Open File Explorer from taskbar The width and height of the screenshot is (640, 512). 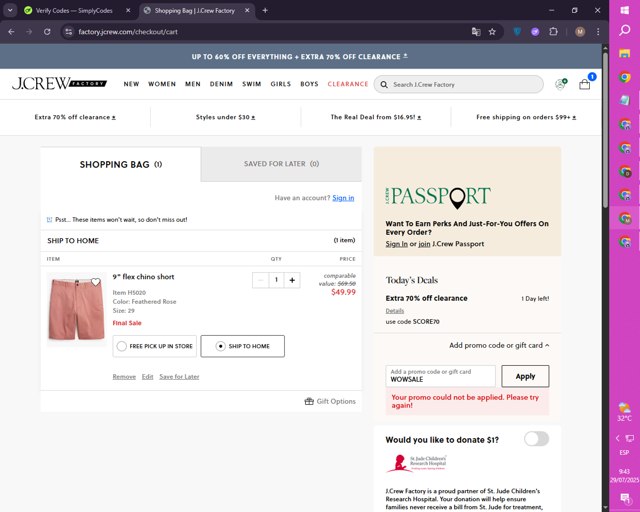(x=624, y=53)
